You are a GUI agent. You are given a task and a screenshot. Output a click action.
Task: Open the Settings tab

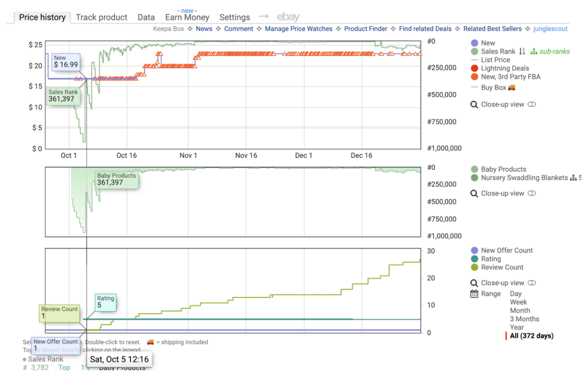(234, 17)
